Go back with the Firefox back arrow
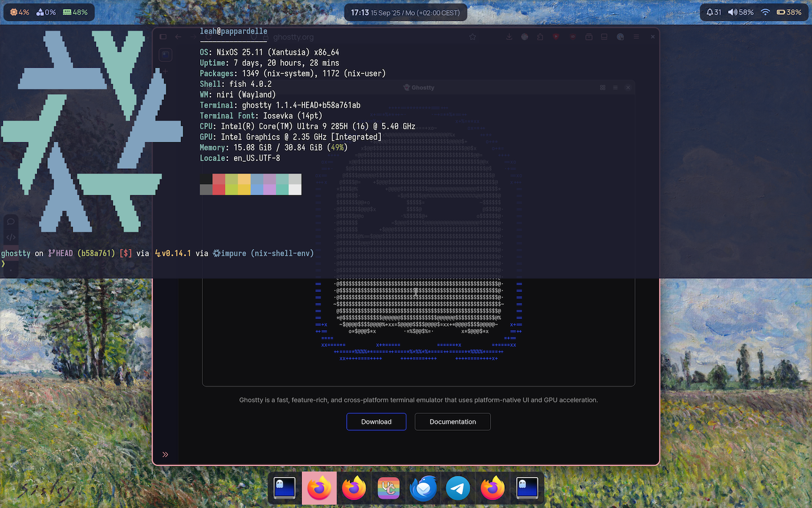Viewport: 812px width, 508px height. tap(178, 37)
